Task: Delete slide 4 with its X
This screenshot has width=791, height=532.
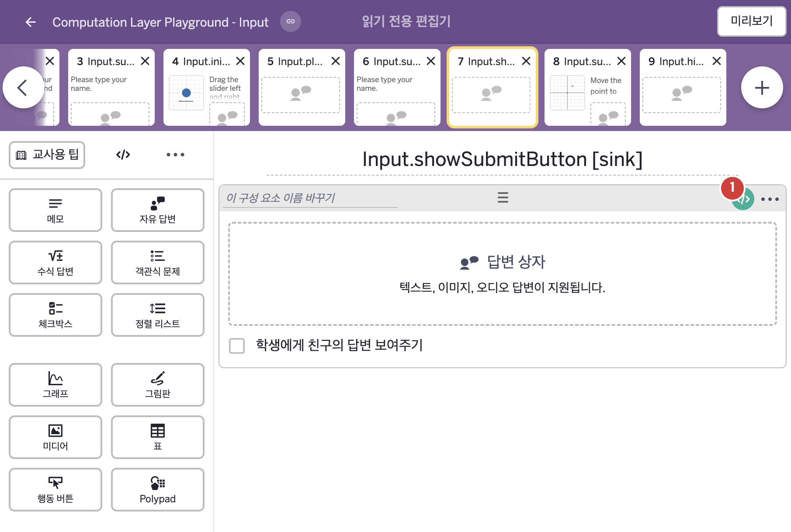Action: 240,61
